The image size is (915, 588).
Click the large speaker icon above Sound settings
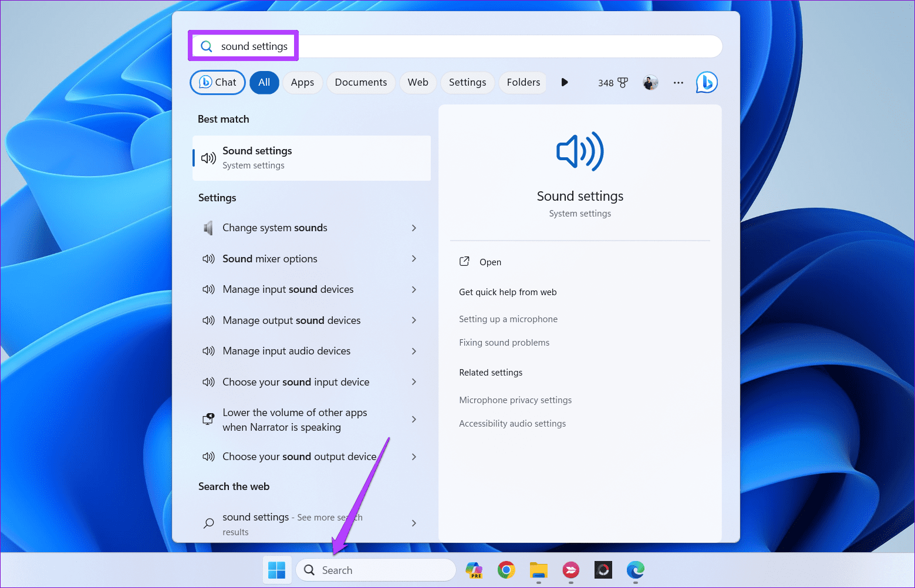click(x=579, y=151)
